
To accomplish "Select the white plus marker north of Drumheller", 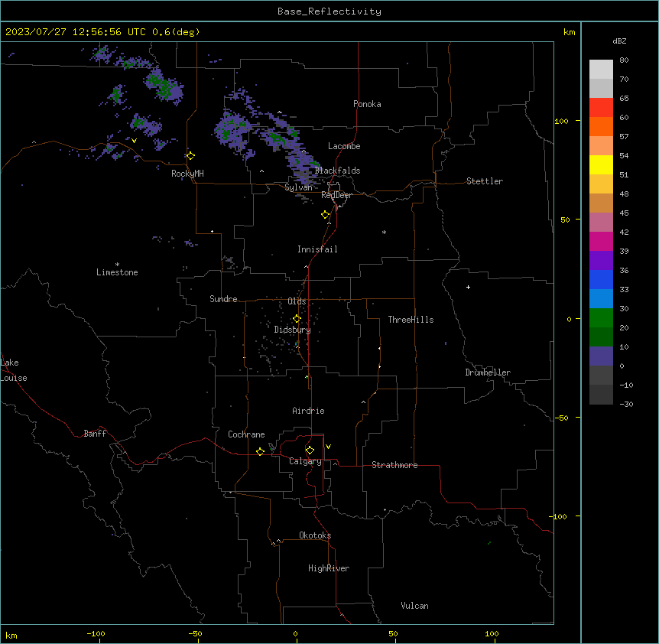I will [x=468, y=287].
